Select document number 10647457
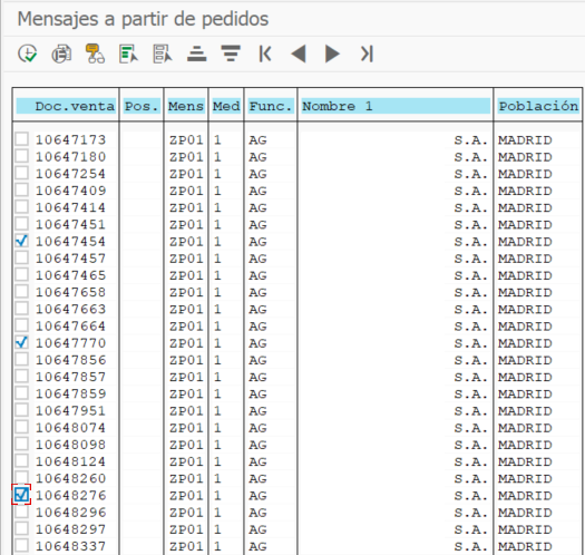 [x=71, y=258]
